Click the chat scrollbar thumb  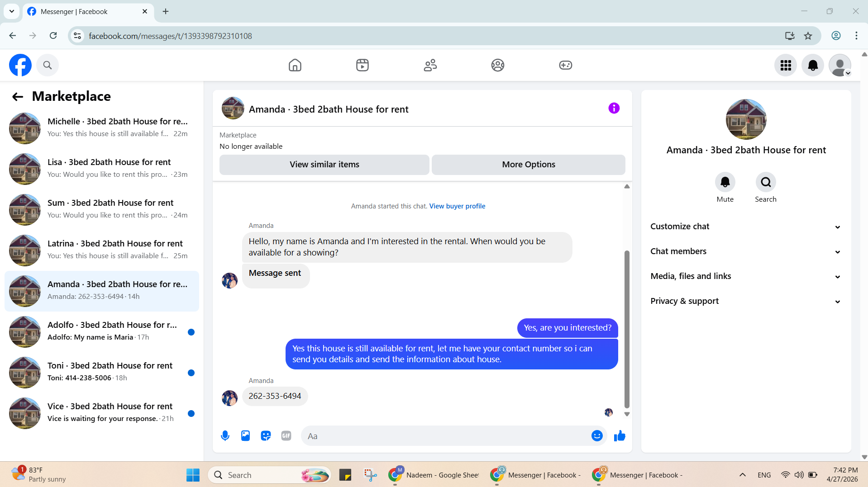pos(627,329)
